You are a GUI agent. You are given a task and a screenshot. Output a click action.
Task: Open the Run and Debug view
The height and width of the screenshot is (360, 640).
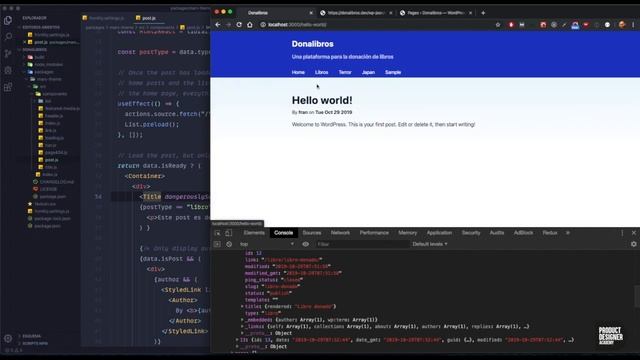point(8,70)
